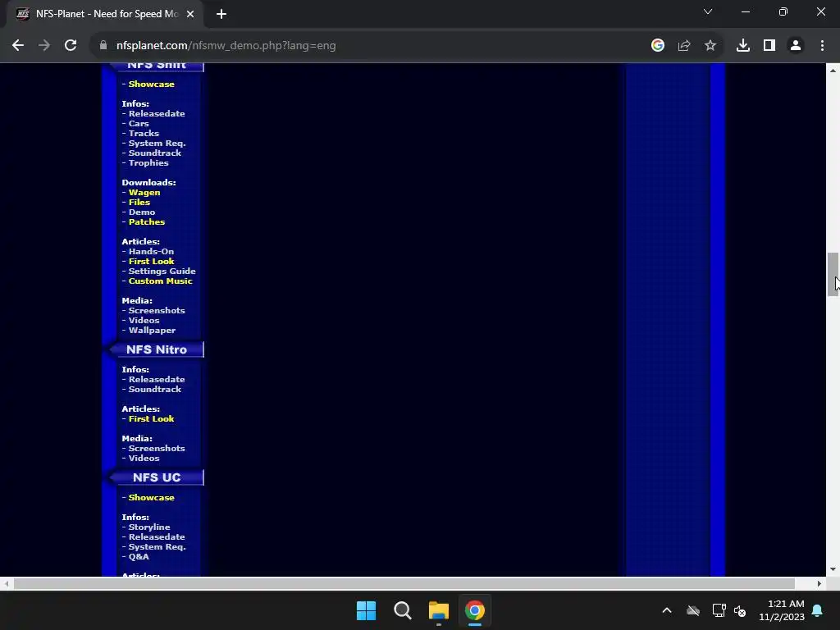
Task: Reload the current page
Action: click(71, 46)
